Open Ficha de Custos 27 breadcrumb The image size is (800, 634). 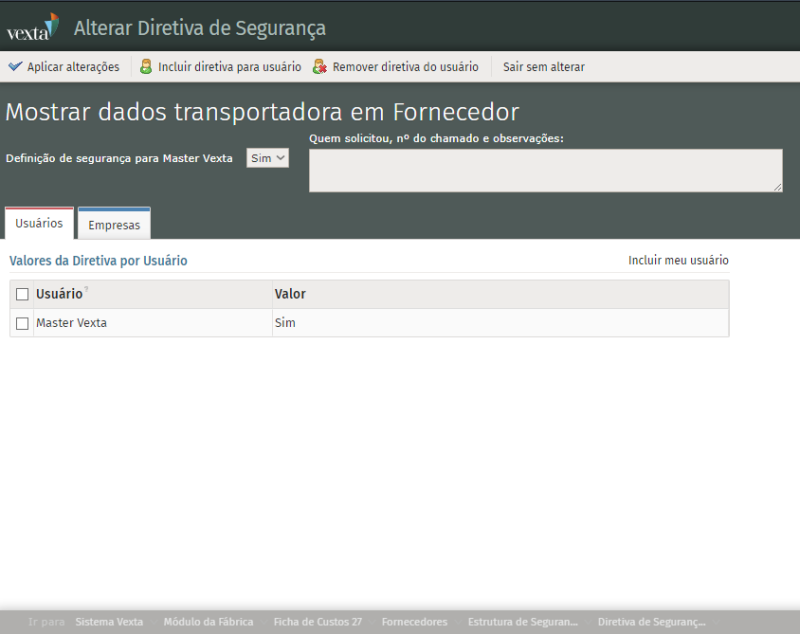(317, 622)
